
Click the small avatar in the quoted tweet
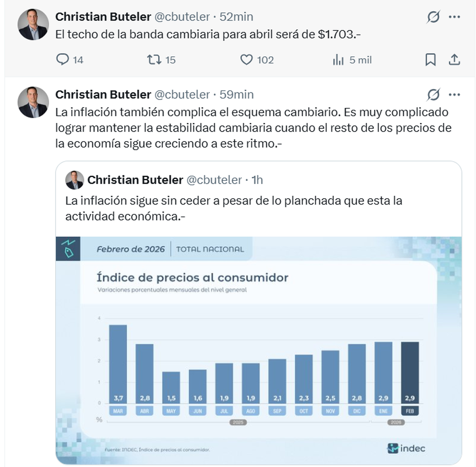[75, 180]
